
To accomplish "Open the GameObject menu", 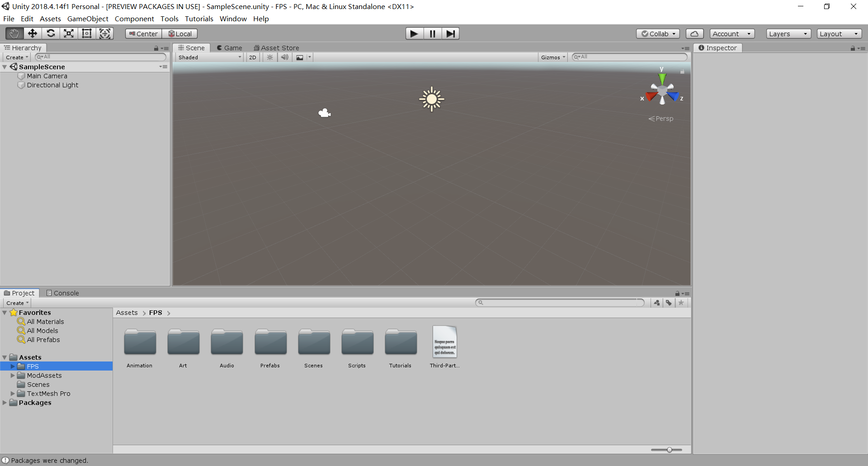I will pos(88,19).
